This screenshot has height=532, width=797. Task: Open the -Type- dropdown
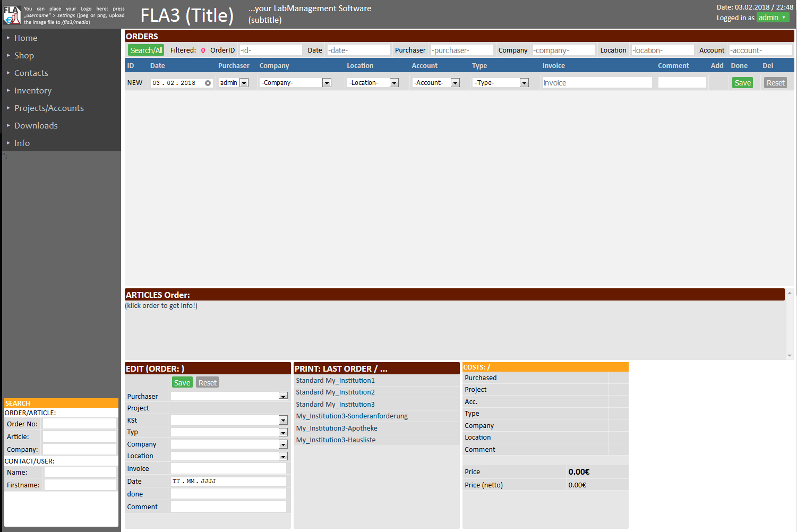coord(524,82)
